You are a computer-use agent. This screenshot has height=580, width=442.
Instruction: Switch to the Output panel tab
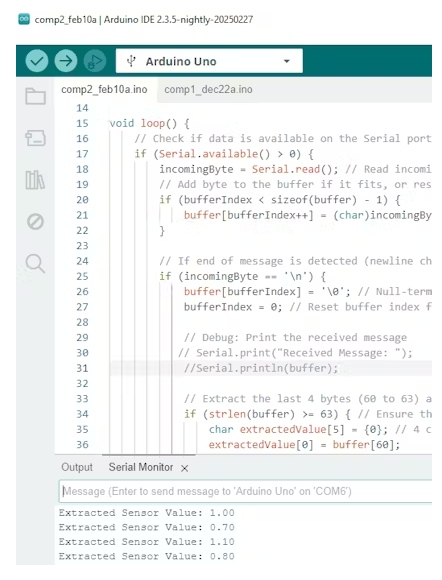pyautogui.click(x=77, y=467)
